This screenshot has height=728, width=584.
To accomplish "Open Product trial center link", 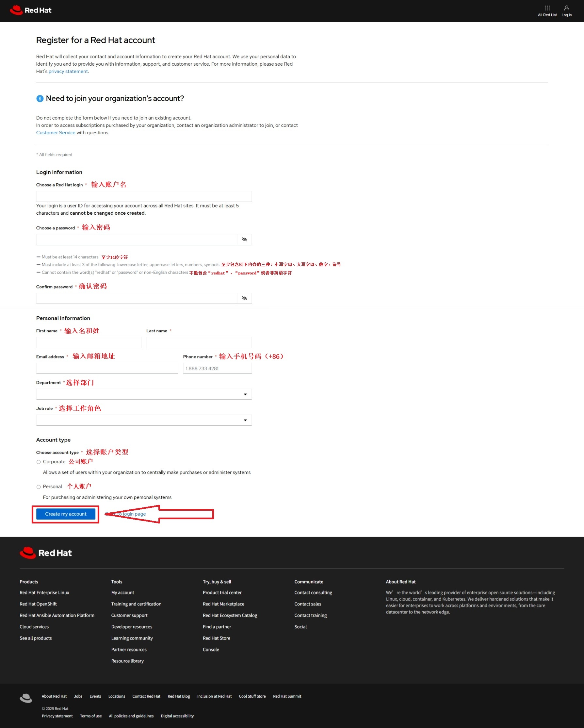I will 222,593.
